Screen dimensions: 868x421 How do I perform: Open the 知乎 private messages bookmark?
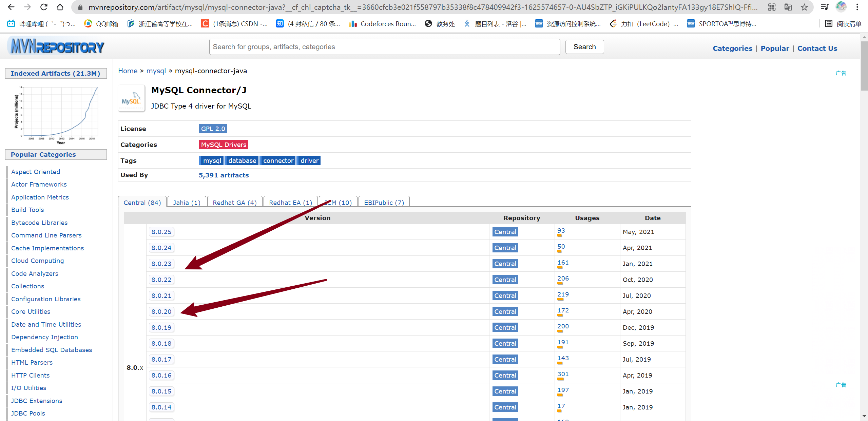(x=308, y=24)
